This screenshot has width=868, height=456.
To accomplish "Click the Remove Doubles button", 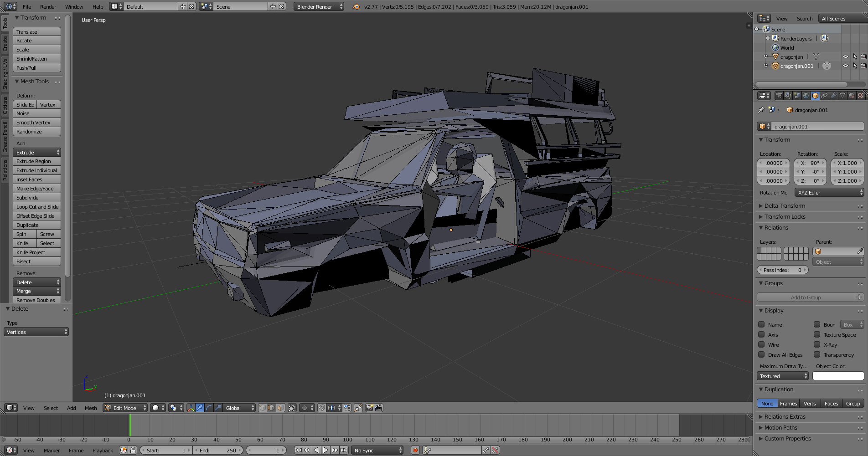I will (36, 300).
